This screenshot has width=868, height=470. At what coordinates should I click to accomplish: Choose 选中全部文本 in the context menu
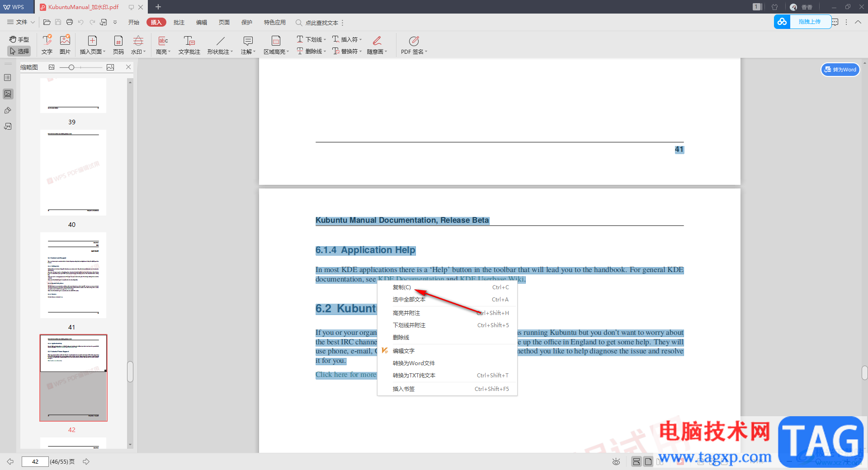tap(448, 300)
